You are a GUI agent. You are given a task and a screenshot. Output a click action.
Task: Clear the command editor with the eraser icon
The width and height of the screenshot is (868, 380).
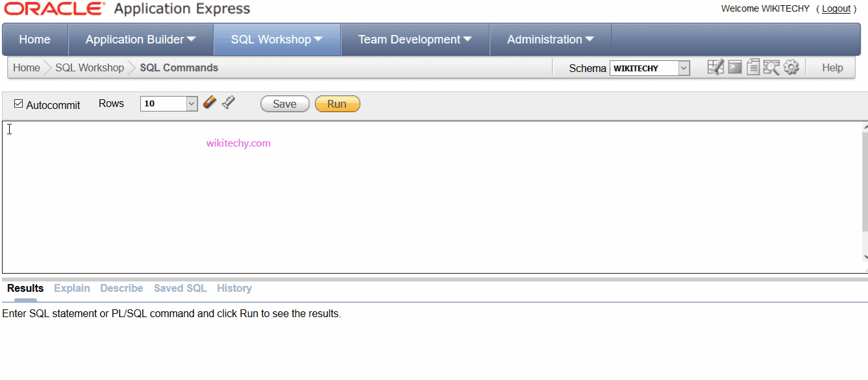(x=209, y=102)
